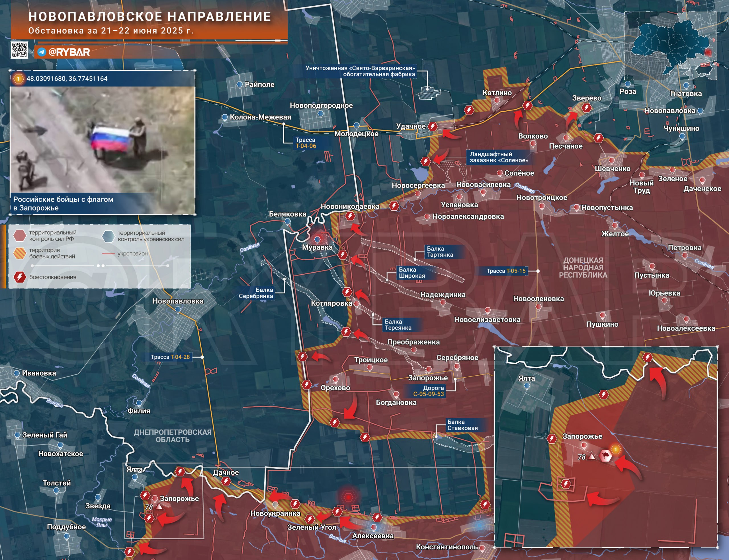Click the yellow number 1 badge in inset
The height and width of the screenshot is (560, 729).
point(616,449)
